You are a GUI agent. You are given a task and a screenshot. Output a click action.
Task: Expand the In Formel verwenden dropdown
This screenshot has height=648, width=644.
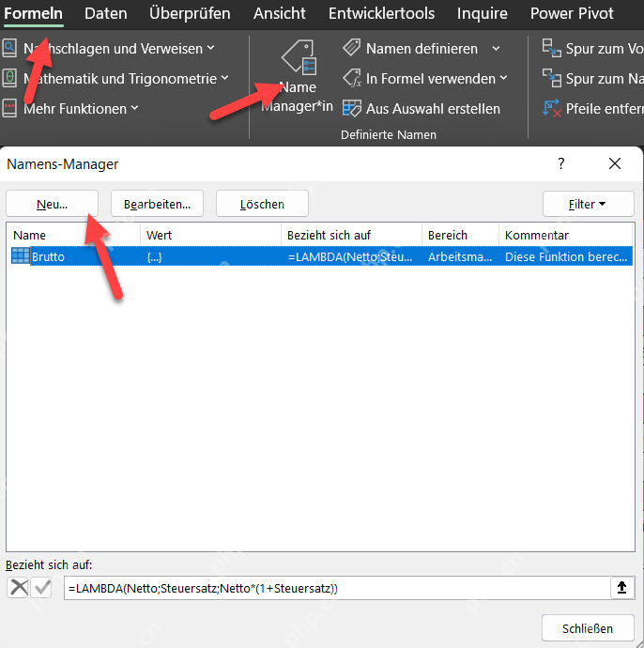503,78
